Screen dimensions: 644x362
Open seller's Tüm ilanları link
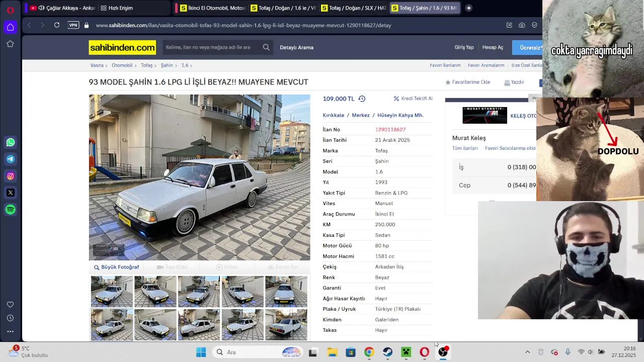(465, 148)
